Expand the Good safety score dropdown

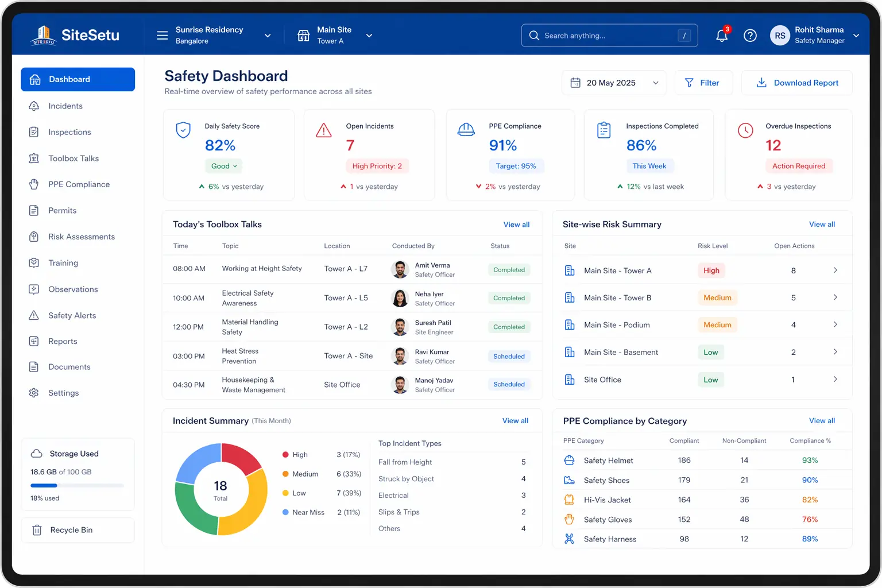[x=224, y=166]
